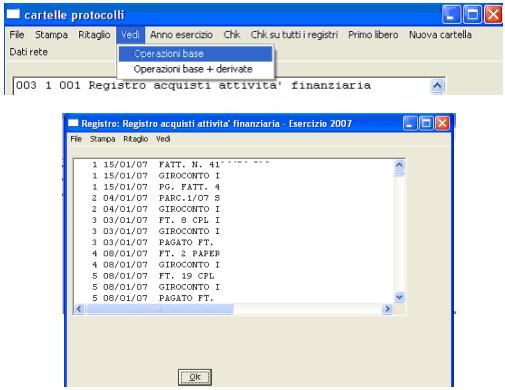Viewport: 505px width, 390px height.
Task: Close the Registro acquisti window
Action: [443, 124]
